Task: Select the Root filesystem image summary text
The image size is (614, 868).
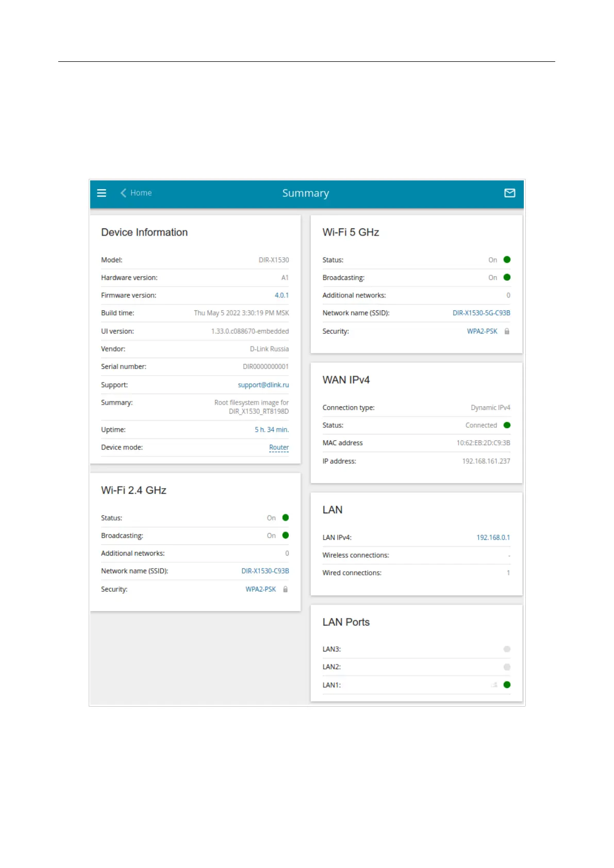Action: [x=252, y=407]
